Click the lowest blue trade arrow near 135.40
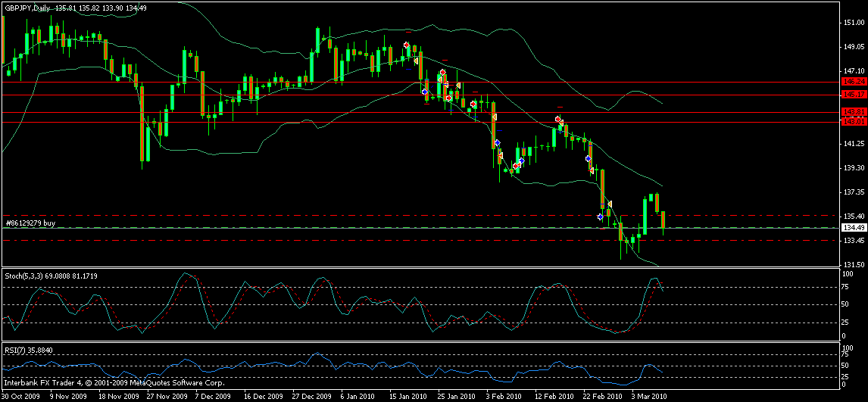 click(600, 217)
